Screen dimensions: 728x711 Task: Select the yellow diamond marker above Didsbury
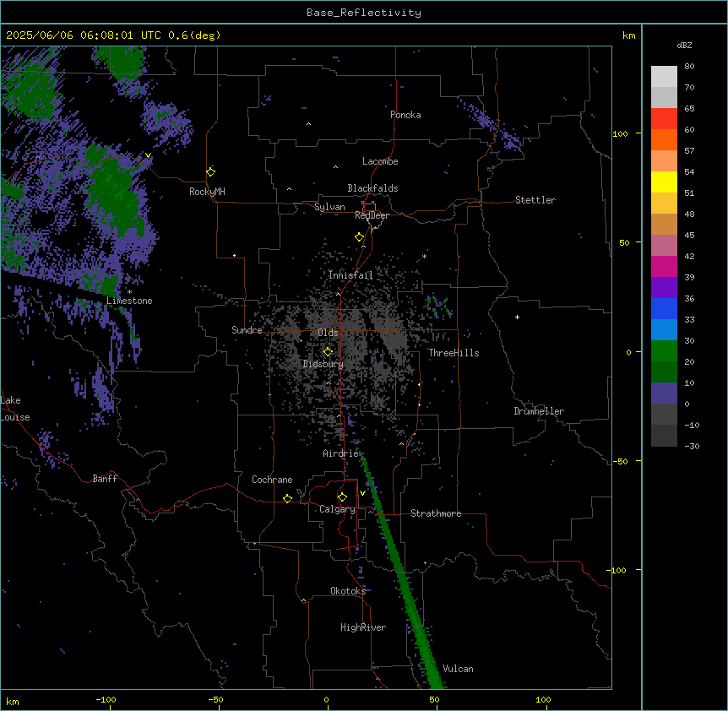[328, 352]
